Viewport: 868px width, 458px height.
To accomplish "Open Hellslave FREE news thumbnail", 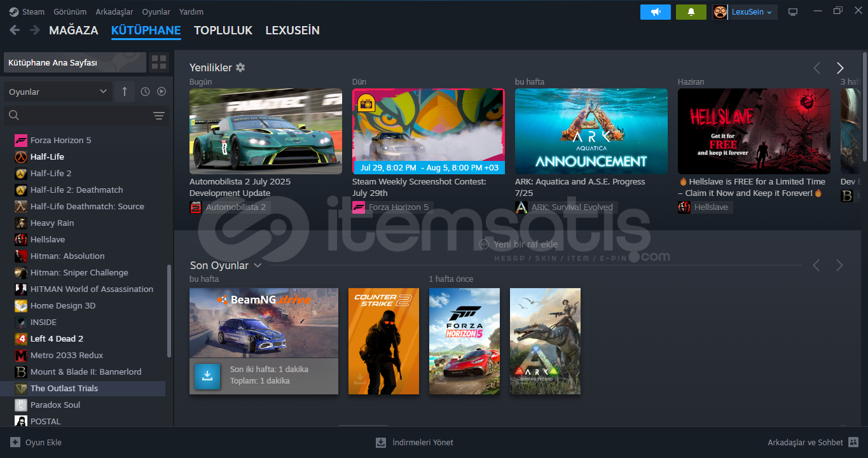I will [754, 131].
